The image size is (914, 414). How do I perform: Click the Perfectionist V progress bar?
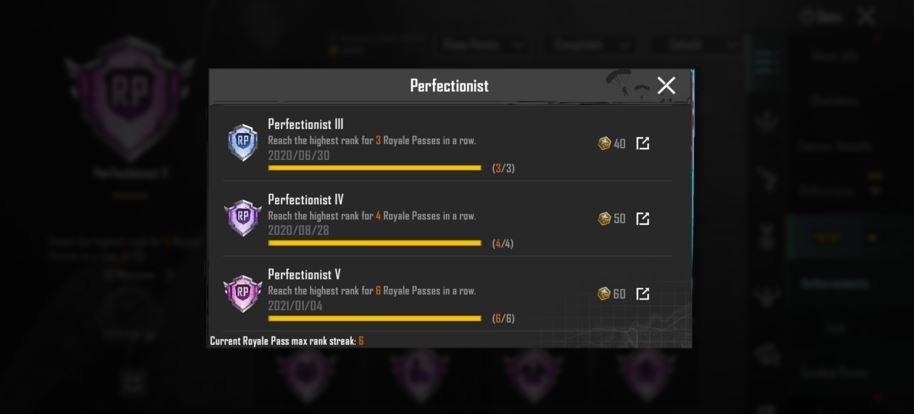click(375, 318)
